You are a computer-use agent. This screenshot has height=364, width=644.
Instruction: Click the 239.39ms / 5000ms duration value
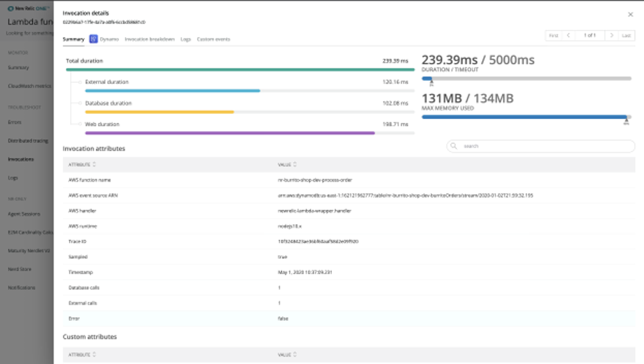pyautogui.click(x=478, y=60)
